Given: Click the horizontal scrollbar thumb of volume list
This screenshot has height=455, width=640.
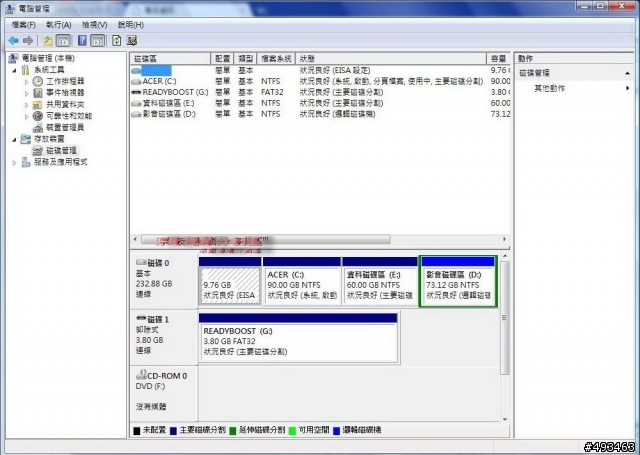Looking at the screenshot, I should 266,239.
